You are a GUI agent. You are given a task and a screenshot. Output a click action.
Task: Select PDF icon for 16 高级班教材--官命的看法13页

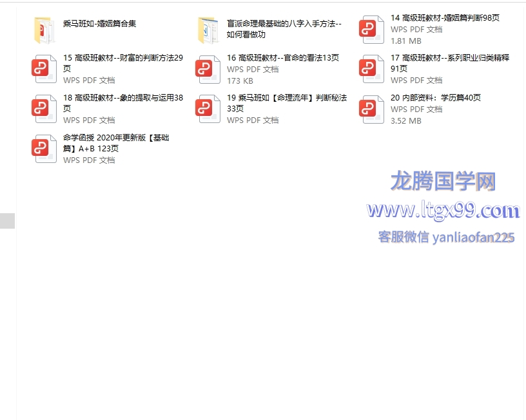click(x=208, y=70)
